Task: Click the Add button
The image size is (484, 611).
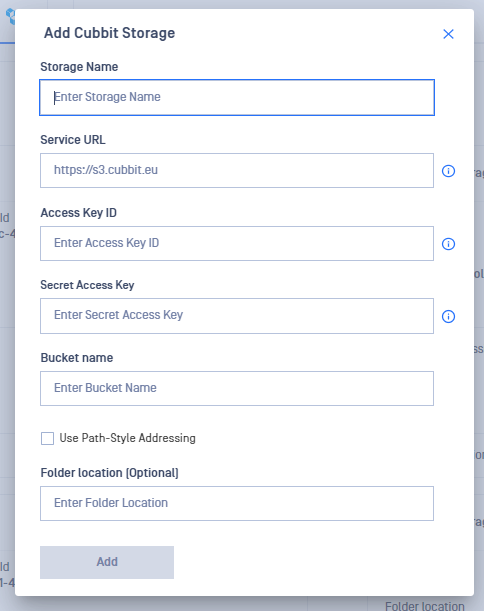Action: point(107,562)
